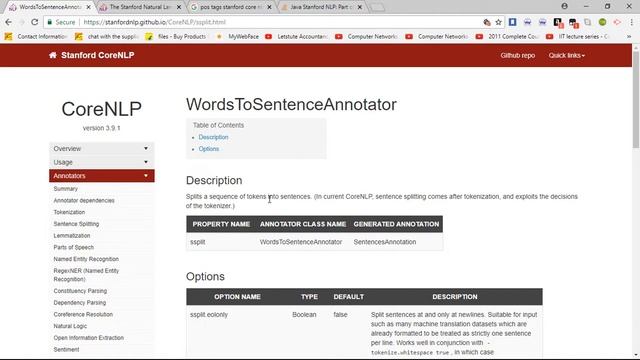Close the Java Stanford NLP tab
Image resolution: width=640 pixels, height=360 pixels.
pyautogui.click(x=360, y=7)
